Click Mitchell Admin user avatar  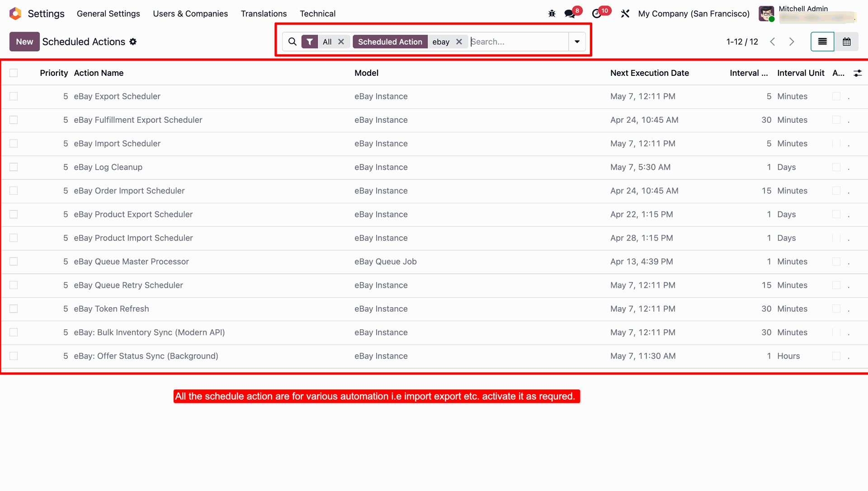coord(766,14)
